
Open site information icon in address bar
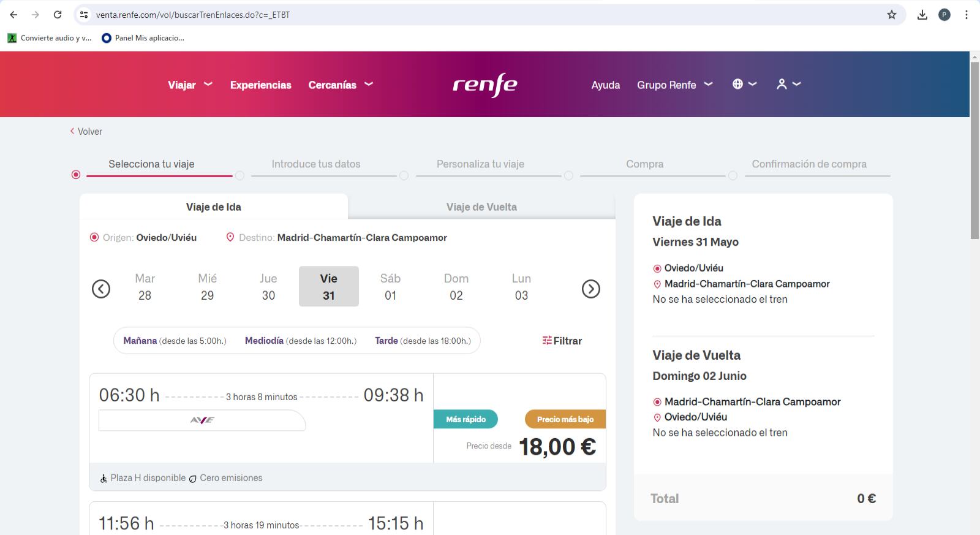coord(84,15)
